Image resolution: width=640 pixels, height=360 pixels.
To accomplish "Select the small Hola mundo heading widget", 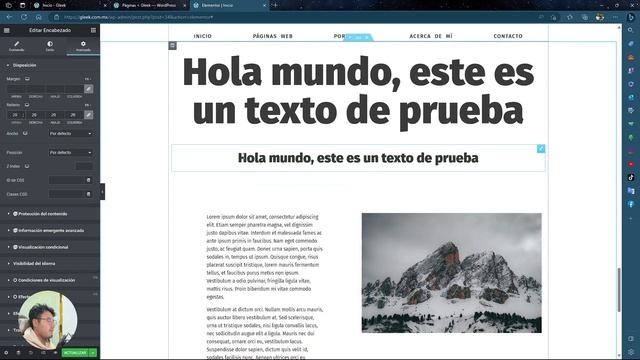I will [x=358, y=158].
